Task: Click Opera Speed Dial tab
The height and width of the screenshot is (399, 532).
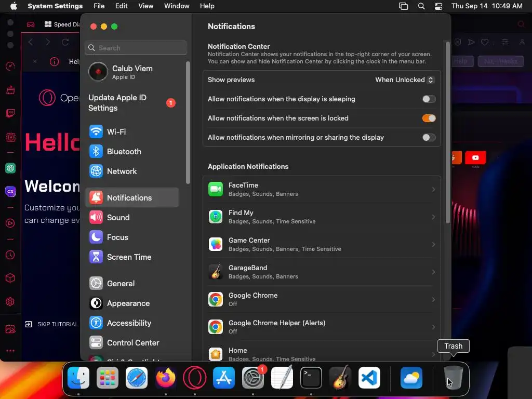Action: pos(62,24)
